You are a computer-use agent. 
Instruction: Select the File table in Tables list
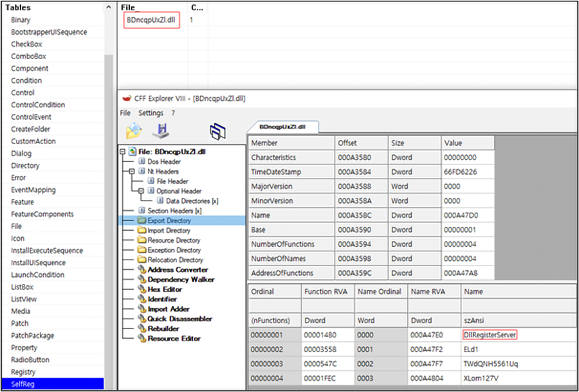[x=53, y=226]
